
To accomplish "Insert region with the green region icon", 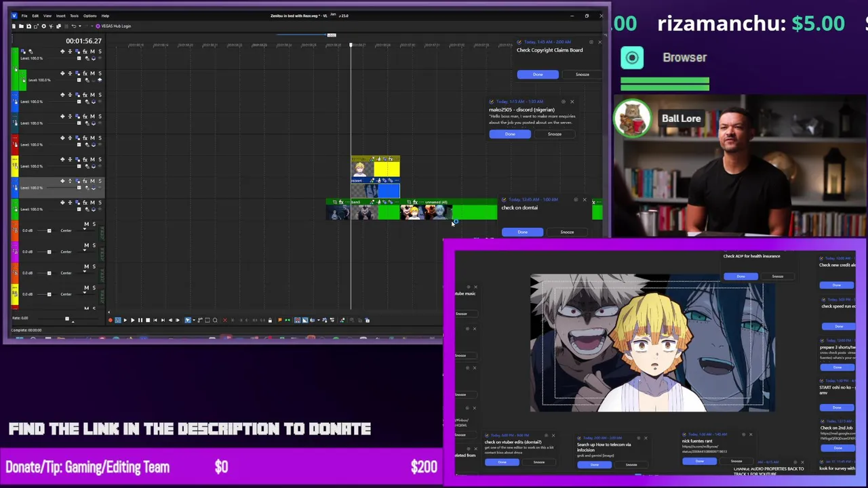I will 288,320.
